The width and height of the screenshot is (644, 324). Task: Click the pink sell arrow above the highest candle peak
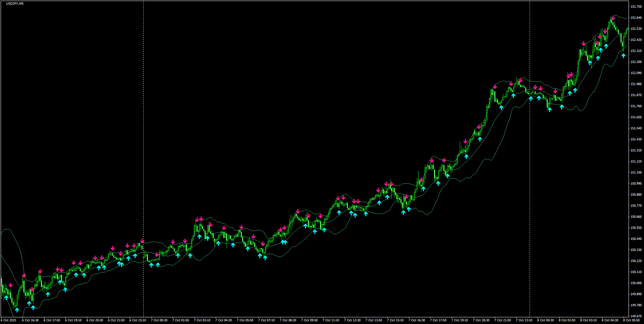pyautogui.click(x=613, y=18)
